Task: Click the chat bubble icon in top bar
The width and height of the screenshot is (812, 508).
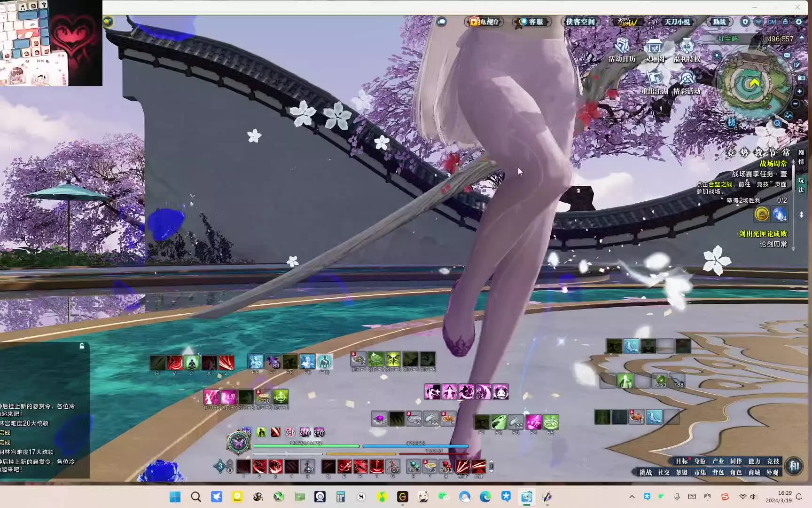Action: [442, 22]
